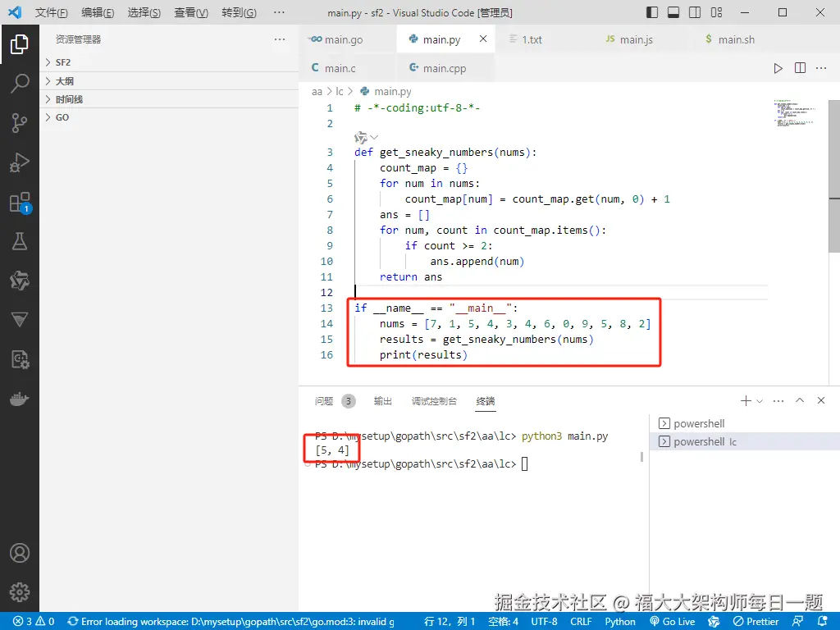This screenshot has height=630, width=840.
Task: Open the Testing beaker view
Action: coord(20,241)
